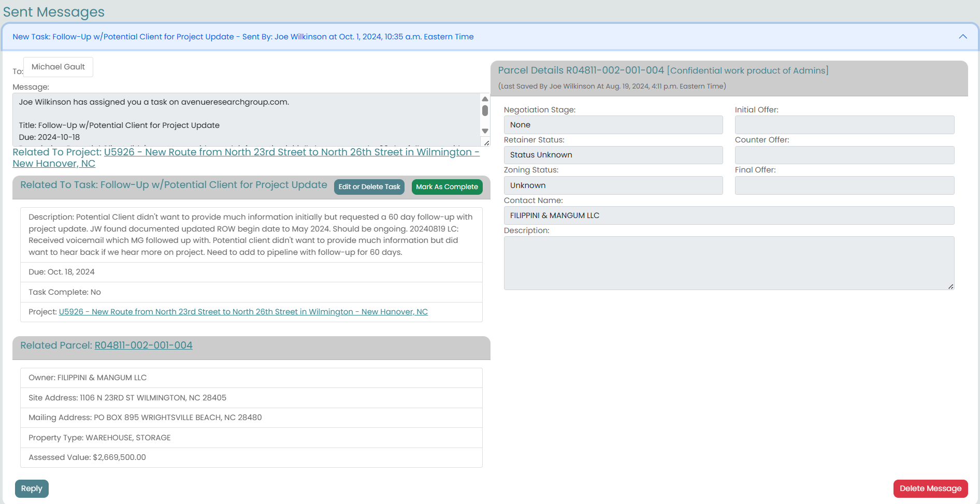Select the Site Address row text
Viewport: 980px width, 504px height.
click(x=127, y=398)
